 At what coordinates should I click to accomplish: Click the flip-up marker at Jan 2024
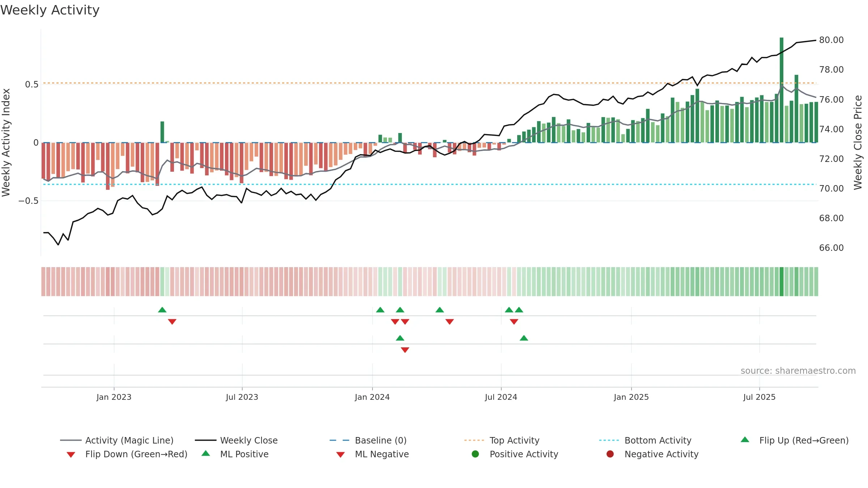point(380,310)
